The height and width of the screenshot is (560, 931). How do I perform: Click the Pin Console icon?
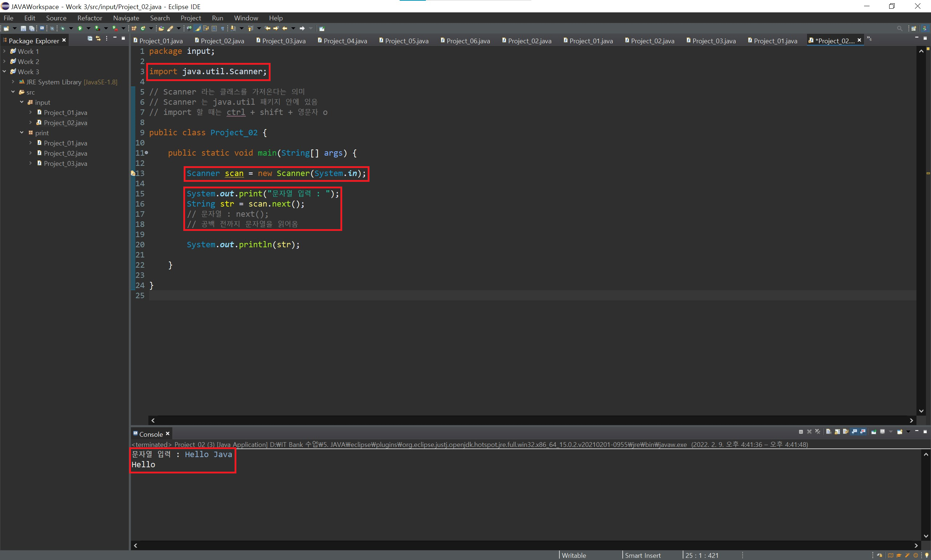874,432
